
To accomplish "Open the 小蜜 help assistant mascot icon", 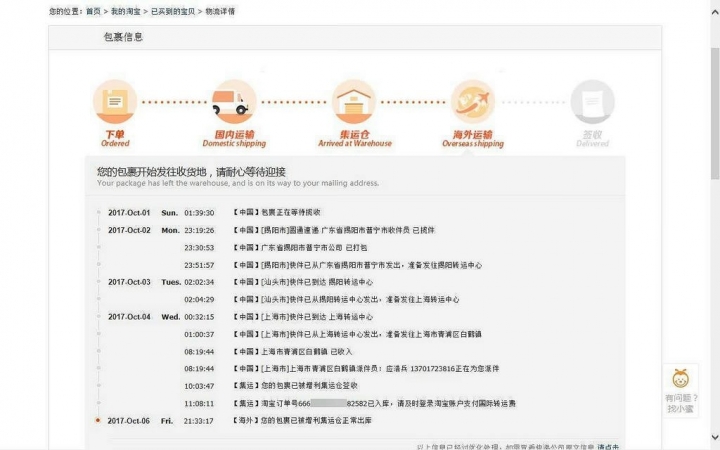I will click(681, 379).
